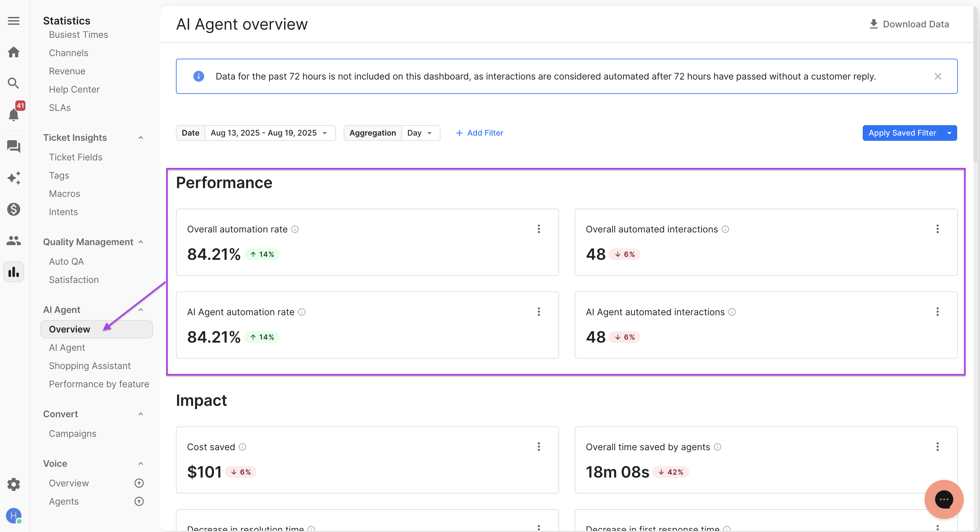Open the chat support widget bubble
The height and width of the screenshot is (532, 980).
(x=944, y=499)
